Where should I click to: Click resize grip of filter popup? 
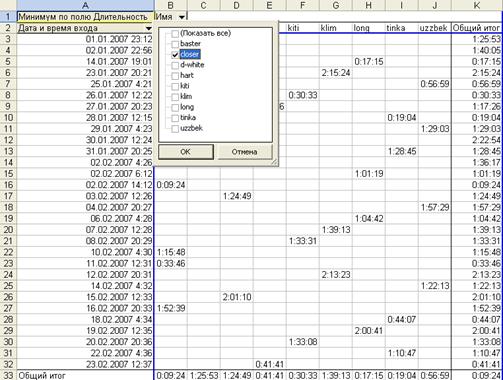pyautogui.click(x=274, y=162)
